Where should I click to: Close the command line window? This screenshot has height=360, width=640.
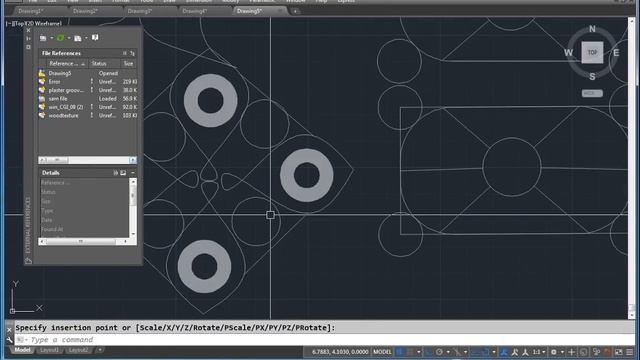[9, 330]
